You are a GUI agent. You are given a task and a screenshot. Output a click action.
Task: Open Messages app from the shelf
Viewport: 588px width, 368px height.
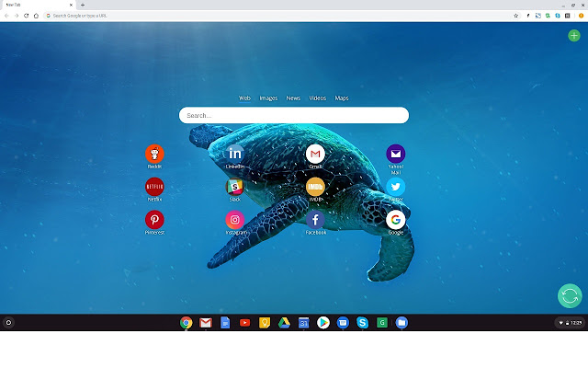point(343,323)
